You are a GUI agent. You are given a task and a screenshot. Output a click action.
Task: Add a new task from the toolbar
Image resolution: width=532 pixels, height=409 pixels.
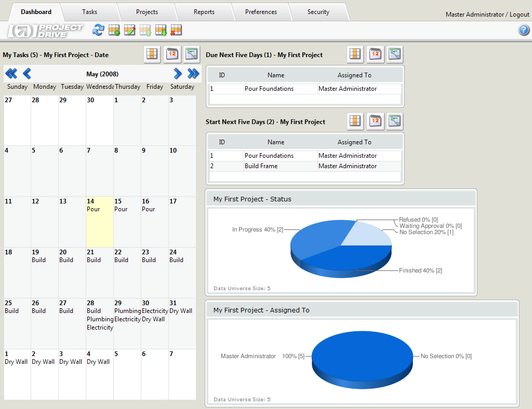tap(114, 30)
